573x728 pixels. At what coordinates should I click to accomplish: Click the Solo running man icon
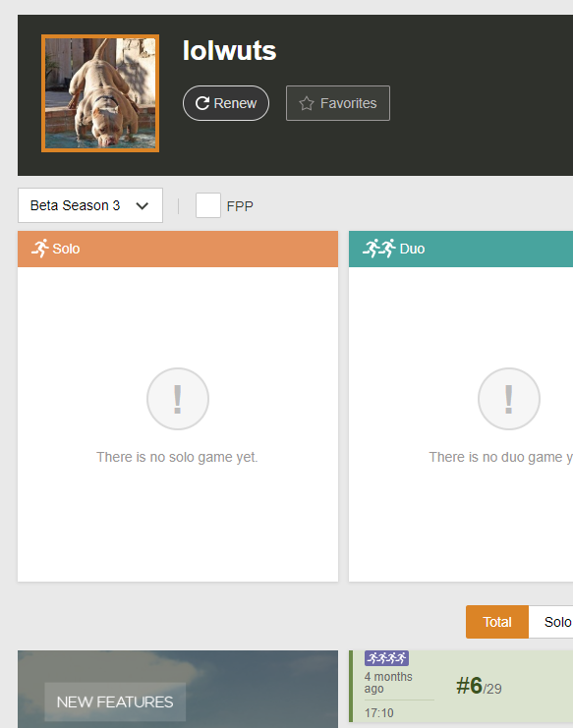click(40, 249)
